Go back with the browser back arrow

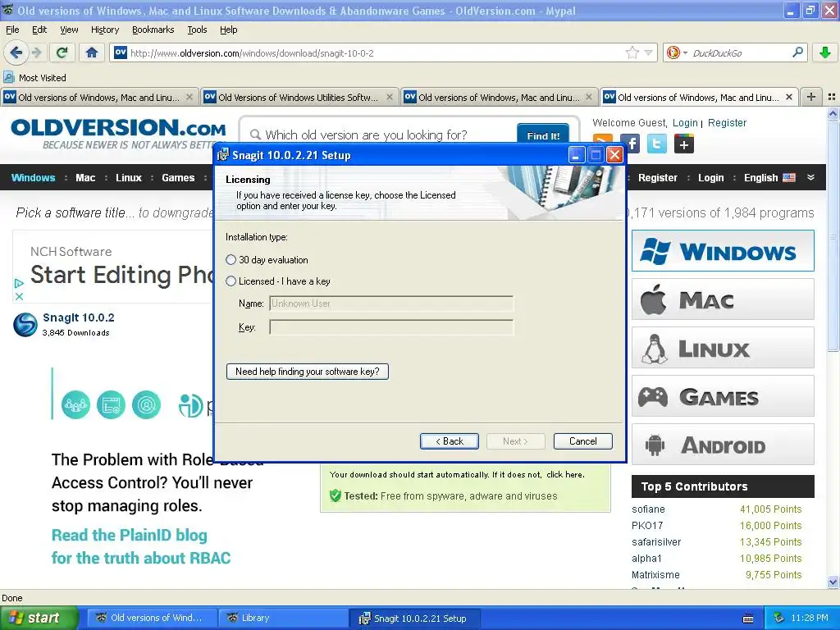pyautogui.click(x=16, y=52)
